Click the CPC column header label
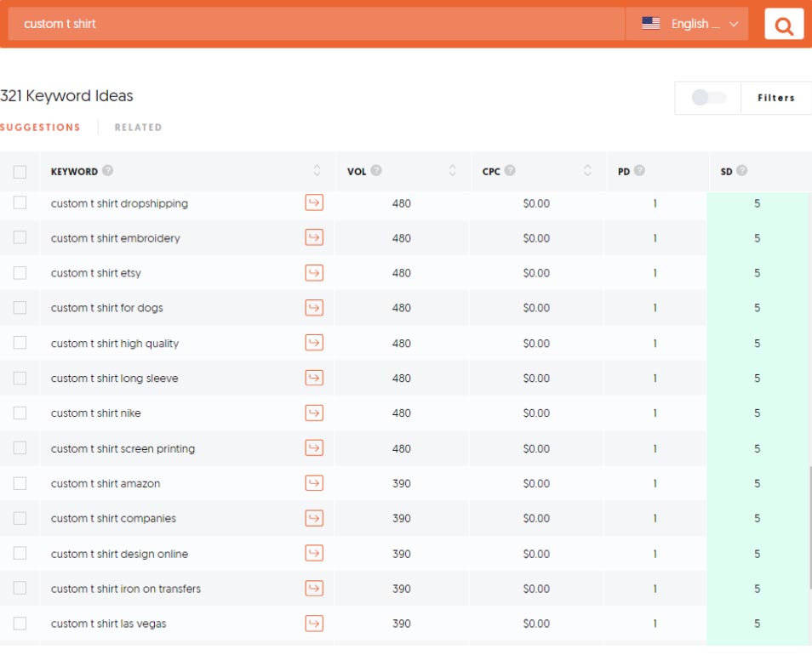 [491, 171]
